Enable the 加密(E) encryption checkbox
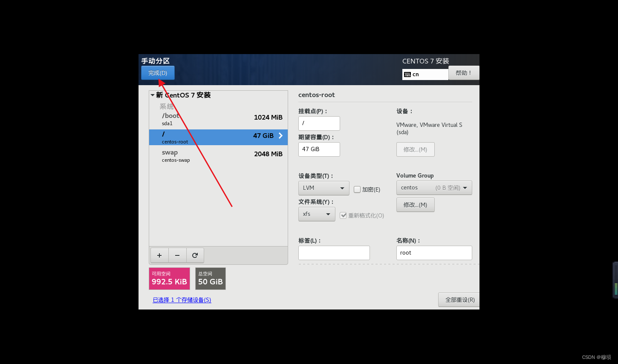 click(357, 189)
